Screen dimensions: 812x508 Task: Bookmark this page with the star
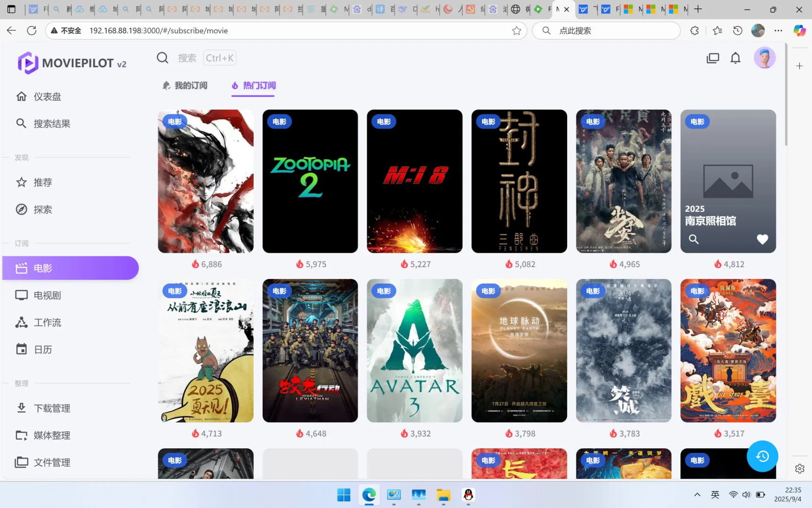[x=516, y=31]
